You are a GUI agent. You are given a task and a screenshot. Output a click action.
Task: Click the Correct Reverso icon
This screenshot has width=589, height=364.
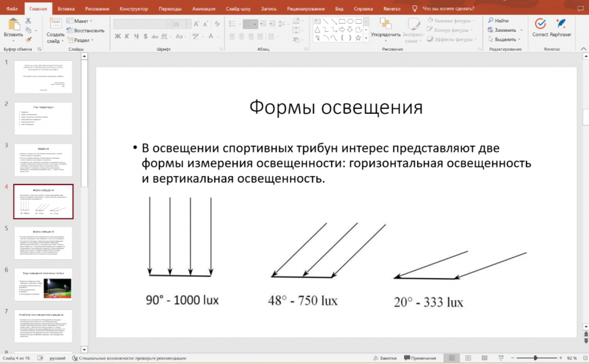540,24
